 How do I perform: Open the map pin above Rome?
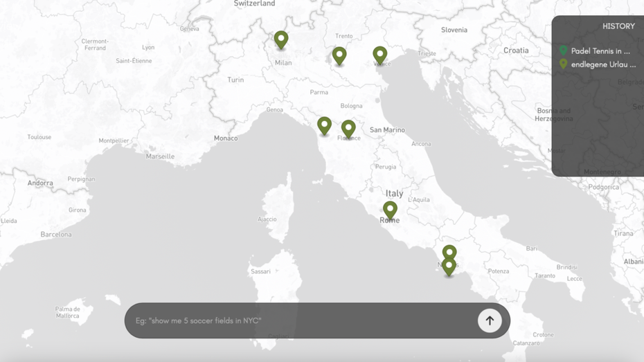click(390, 209)
